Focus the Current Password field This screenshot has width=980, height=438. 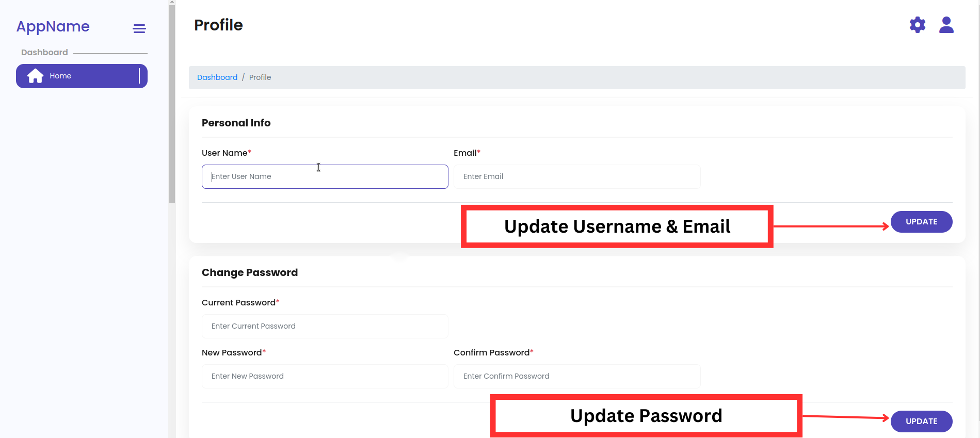[325, 326]
